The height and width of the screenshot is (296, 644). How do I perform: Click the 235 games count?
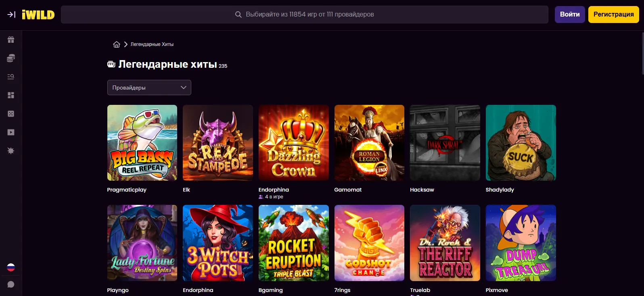[x=223, y=66]
